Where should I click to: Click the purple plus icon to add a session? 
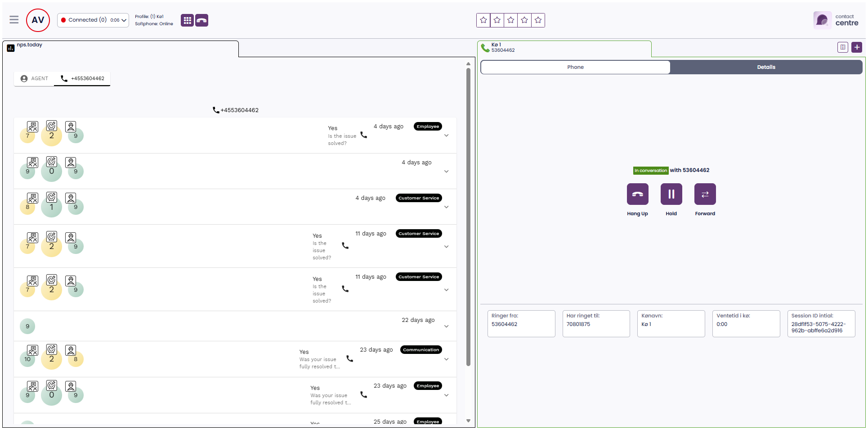point(857,47)
